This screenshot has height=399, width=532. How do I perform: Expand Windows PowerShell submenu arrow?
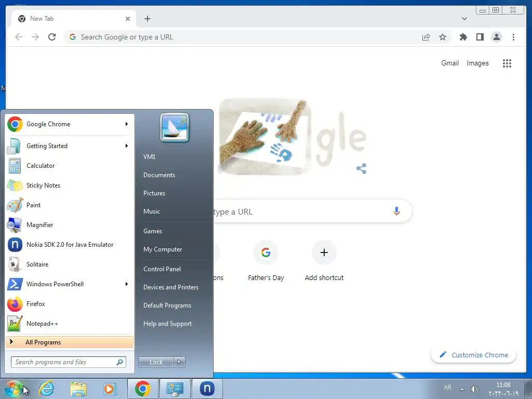coord(127,284)
